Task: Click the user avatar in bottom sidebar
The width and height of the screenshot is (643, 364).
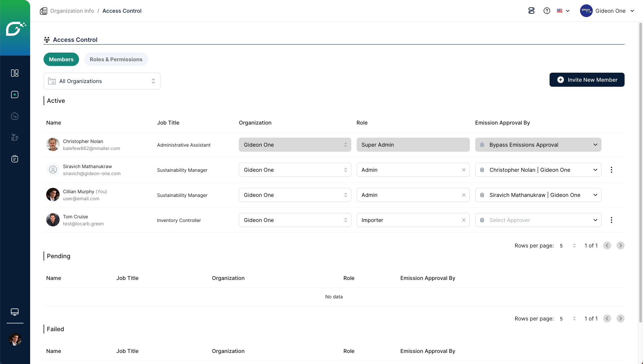Action: [x=15, y=339]
